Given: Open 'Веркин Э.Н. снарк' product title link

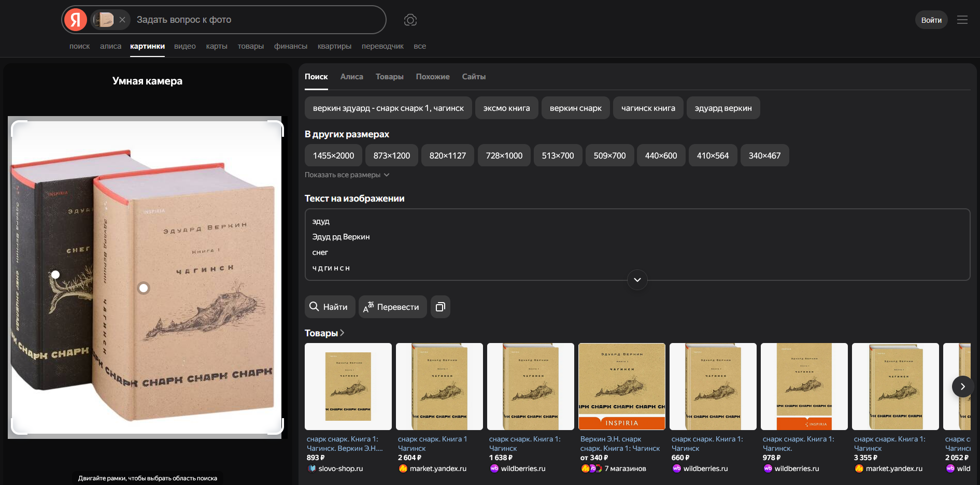Looking at the screenshot, I should pyautogui.click(x=620, y=444).
